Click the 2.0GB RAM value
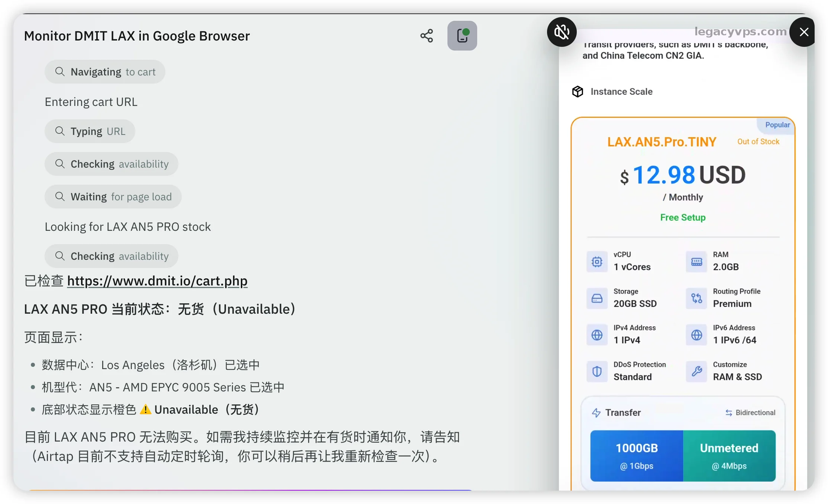 point(726,267)
